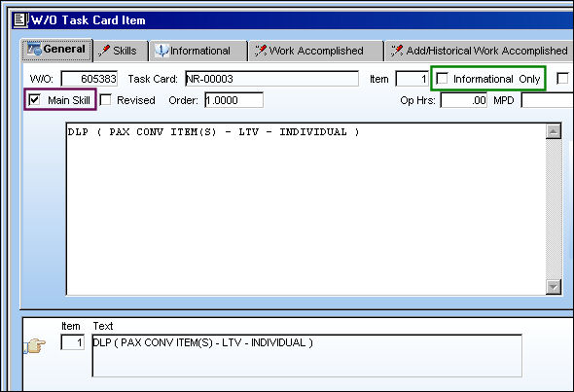Click the window document icon in title bar

[20, 20]
